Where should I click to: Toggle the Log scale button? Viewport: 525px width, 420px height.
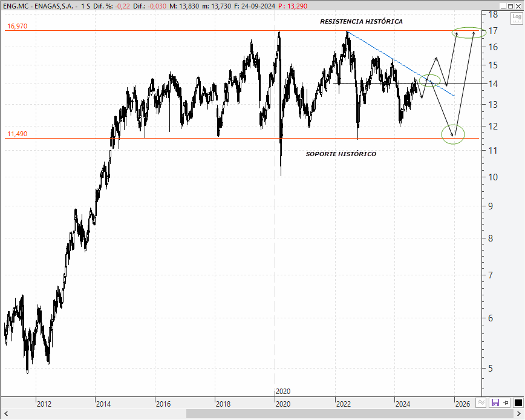517,18
